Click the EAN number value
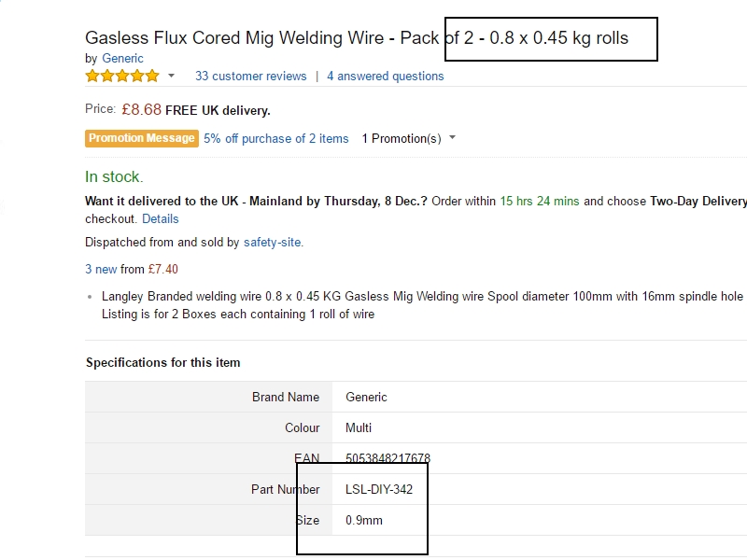Viewport: 747px width, 560px height. [x=388, y=458]
